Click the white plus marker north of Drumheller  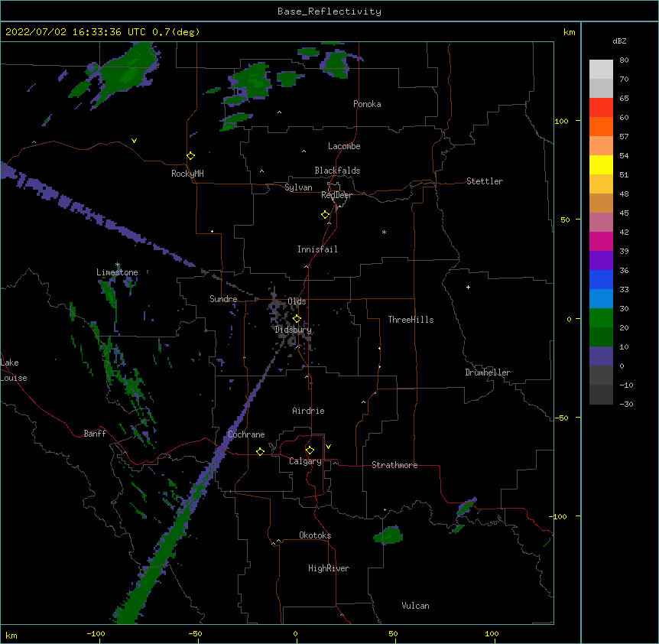[468, 287]
